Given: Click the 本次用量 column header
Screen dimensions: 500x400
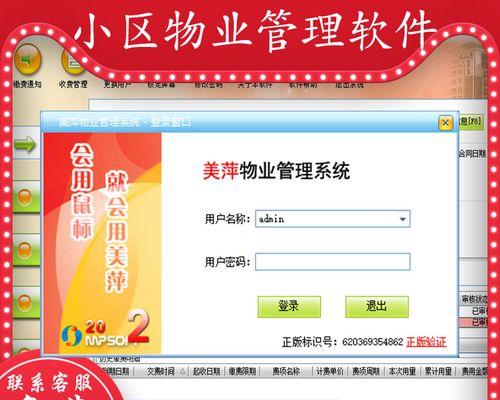Looking at the screenshot, I should (402, 371).
